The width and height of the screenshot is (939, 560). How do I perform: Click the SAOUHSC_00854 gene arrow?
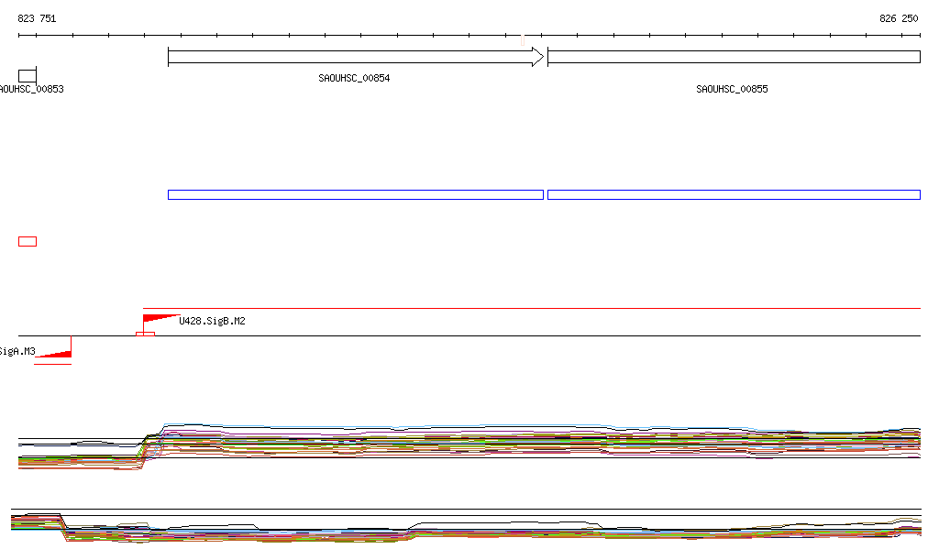pyautogui.click(x=348, y=57)
